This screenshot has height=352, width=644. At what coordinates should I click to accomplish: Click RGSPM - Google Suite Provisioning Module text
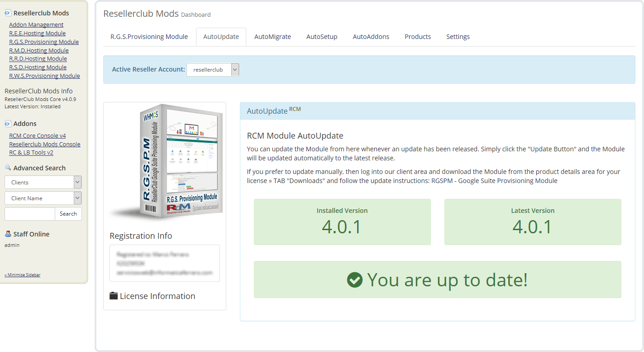pos(495,181)
